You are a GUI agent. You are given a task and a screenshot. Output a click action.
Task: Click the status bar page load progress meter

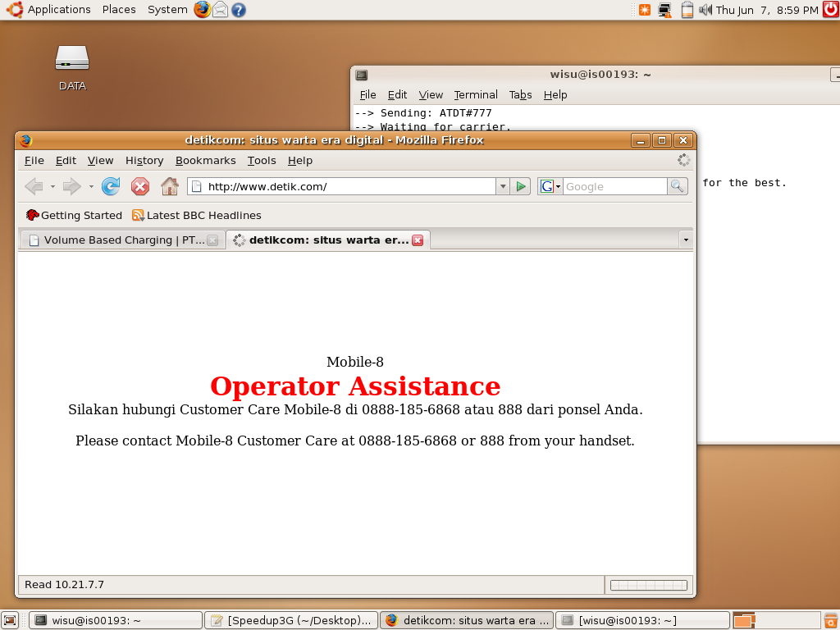coord(649,585)
